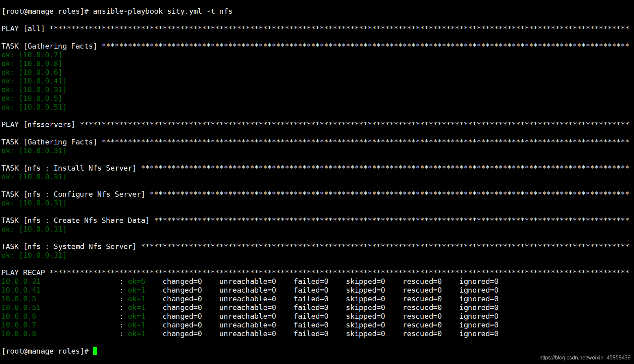This screenshot has height=364, width=634.
Task: Click 'TASK [nfs : Configure Nfs Server]' line
Action: click(315, 194)
